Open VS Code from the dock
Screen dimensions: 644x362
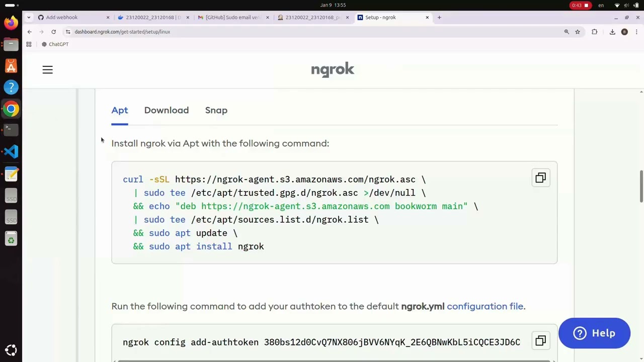(x=11, y=152)
